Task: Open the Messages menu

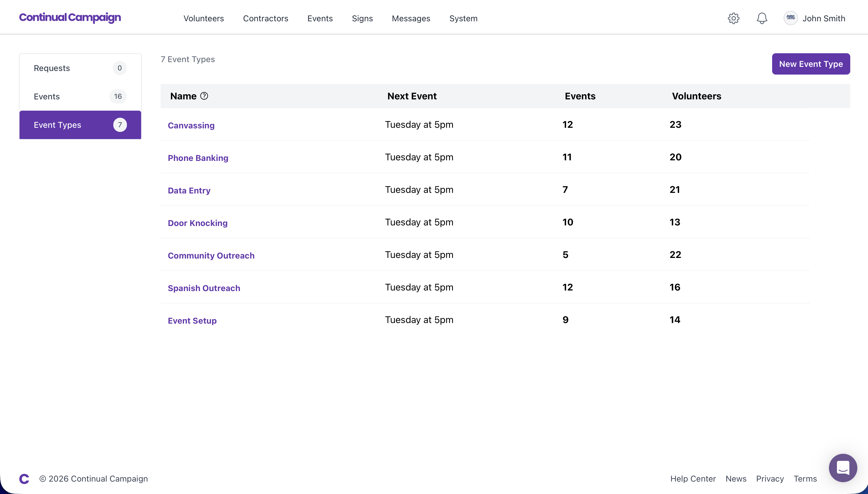Action: (x=411, y=18)
